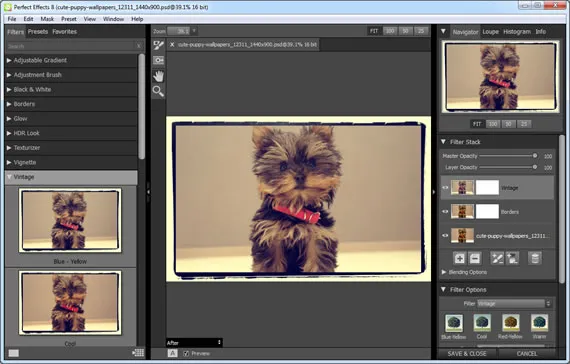The image size is (570, 364).
Task: Click FIT below the Navigator preview
Action: pos(477,124)
